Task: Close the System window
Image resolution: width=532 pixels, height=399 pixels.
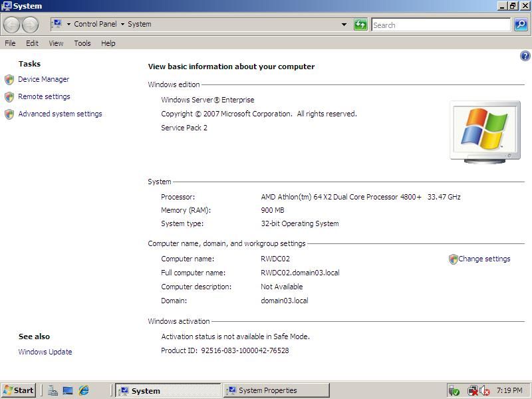Action: (525, 6)
